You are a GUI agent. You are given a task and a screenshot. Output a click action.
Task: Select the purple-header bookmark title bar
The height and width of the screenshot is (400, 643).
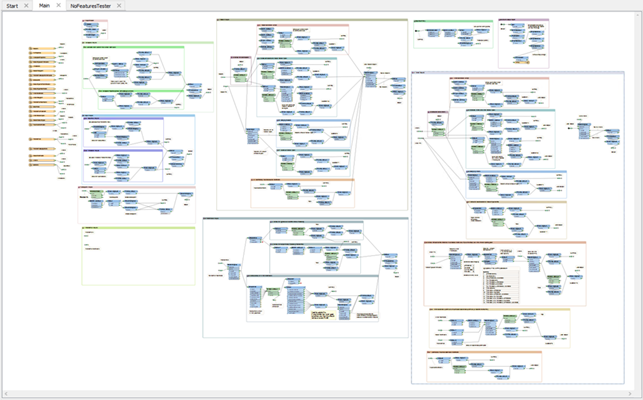524,20
